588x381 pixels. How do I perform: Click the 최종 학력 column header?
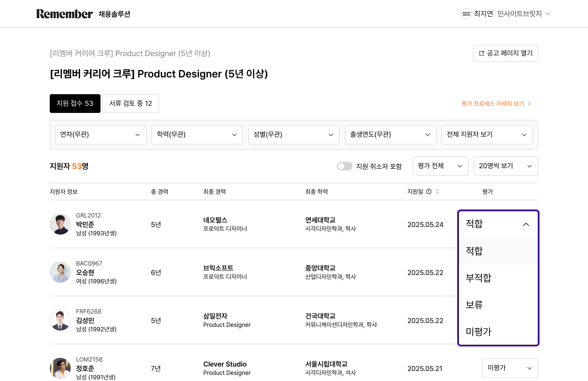point(317,192)
